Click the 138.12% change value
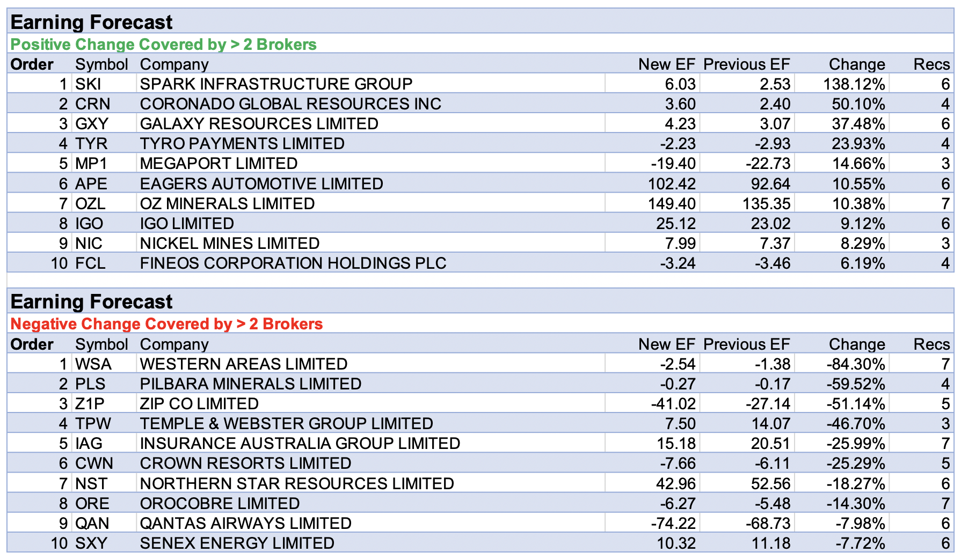Image resolution: width=961 pixels, height=560 pixels. [854, 84]
